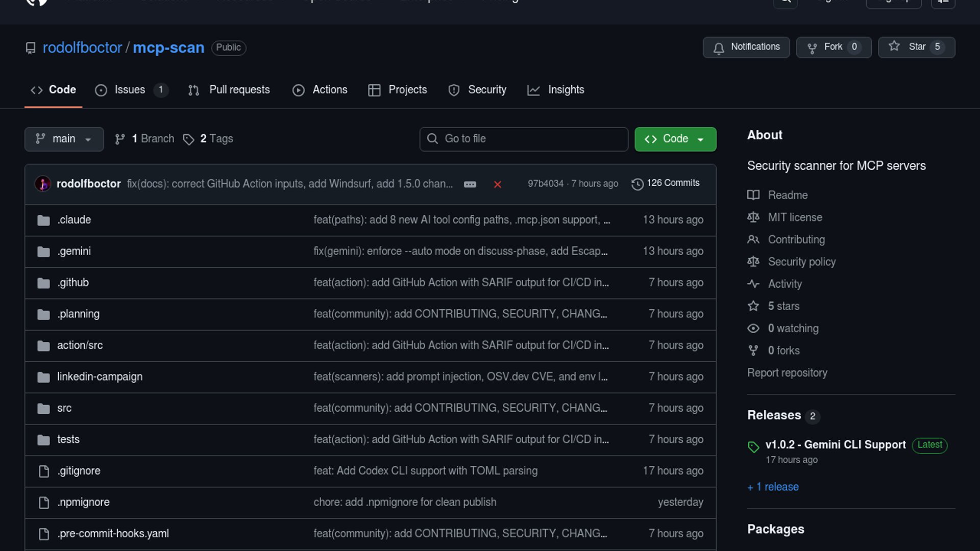Expand commit message with ellipsis button

pos(470,184)
